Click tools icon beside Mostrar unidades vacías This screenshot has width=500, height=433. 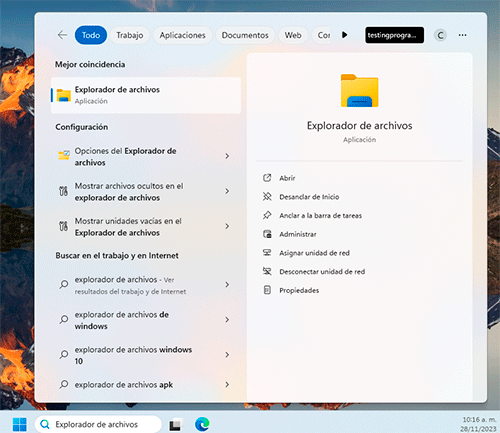63,226
